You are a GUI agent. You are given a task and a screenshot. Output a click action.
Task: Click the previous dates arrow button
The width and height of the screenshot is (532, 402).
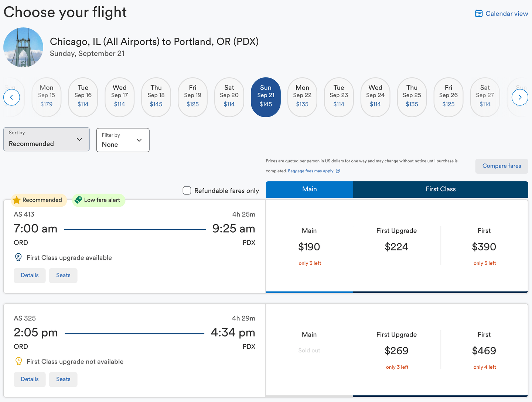click(x=11, y=98)
